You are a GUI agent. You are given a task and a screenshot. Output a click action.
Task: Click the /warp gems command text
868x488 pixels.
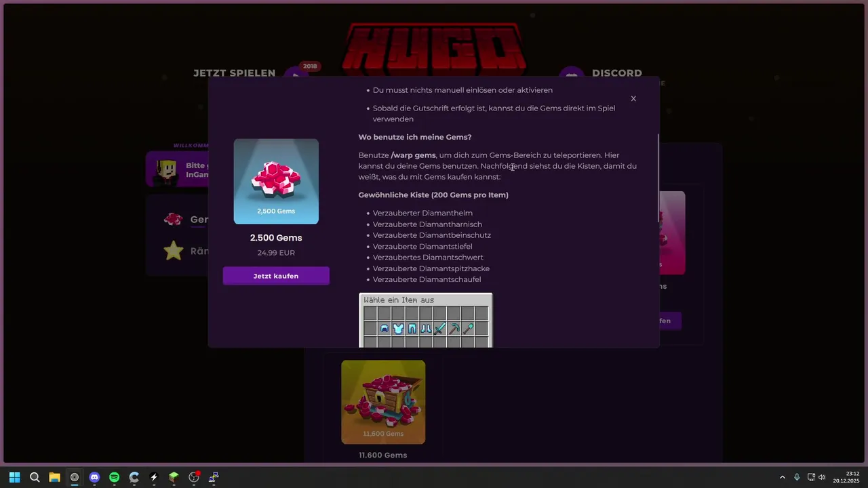(413, 155)
